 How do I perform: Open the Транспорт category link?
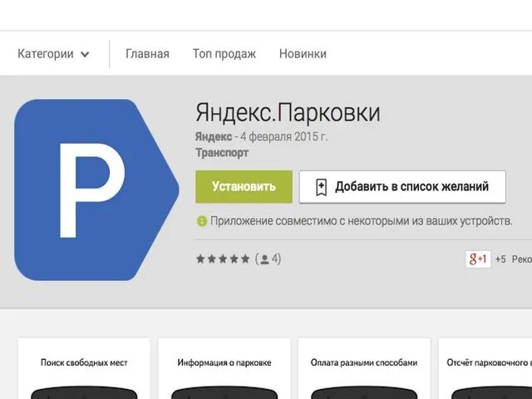(222, 153)
